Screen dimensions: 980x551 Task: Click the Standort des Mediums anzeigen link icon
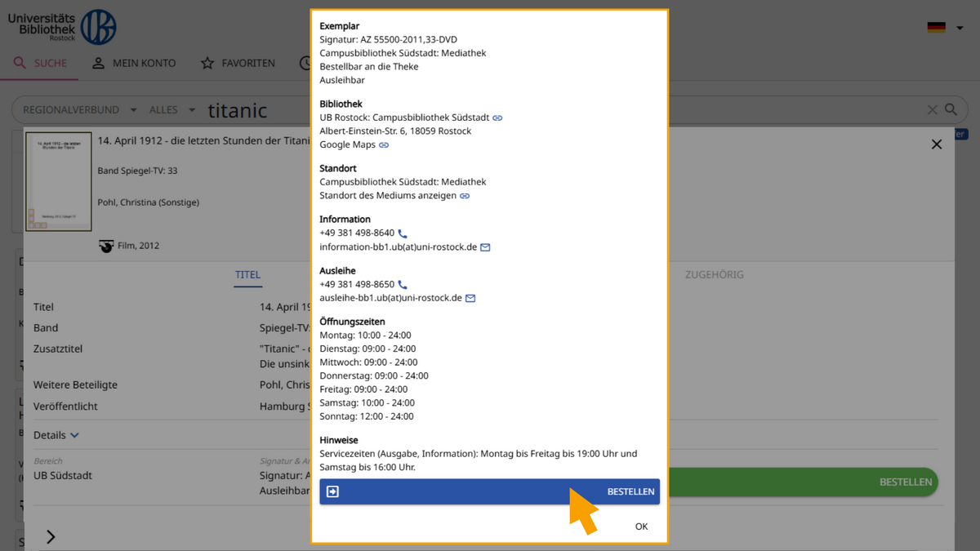pos(465,196)
